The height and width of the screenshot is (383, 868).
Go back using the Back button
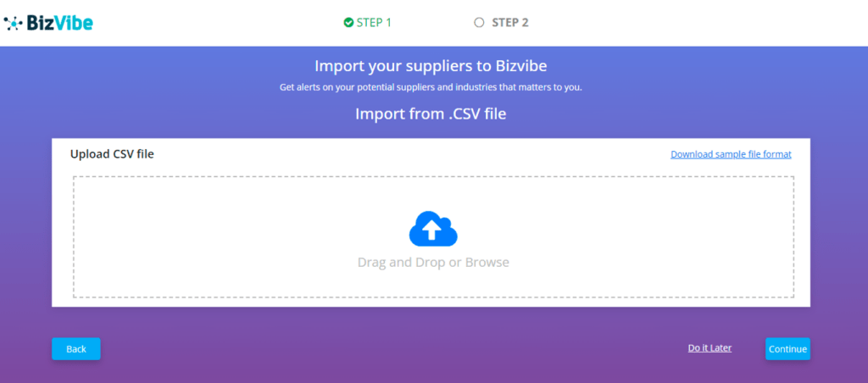point(75,349)
